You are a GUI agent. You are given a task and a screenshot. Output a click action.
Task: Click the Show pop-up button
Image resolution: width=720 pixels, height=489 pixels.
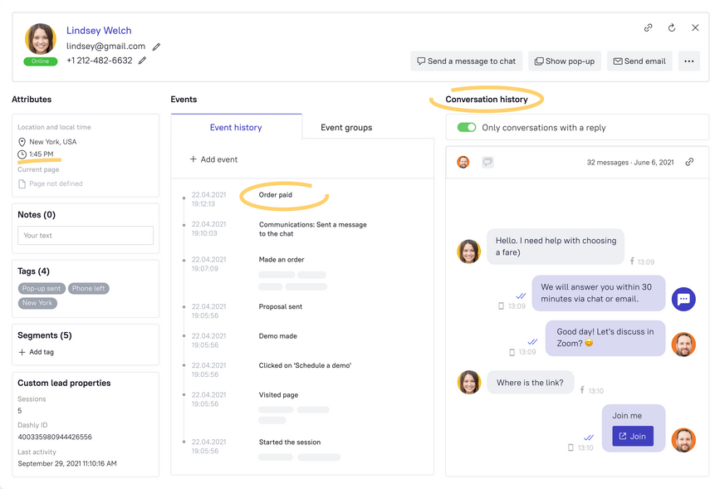tap(564, 61)
